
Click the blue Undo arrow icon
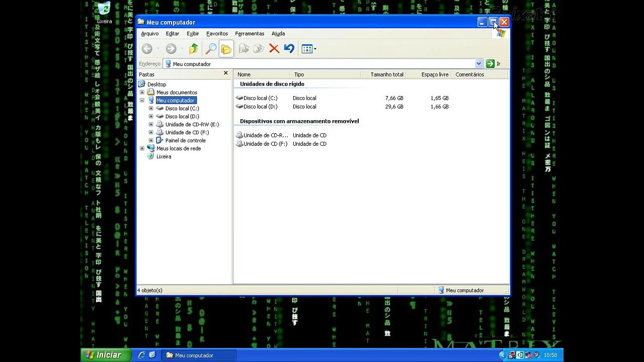pyautogui.click(x=289, y=49)
